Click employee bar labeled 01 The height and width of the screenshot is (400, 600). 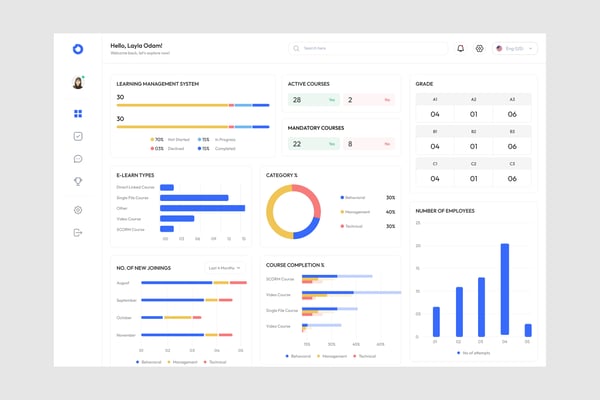[436, 322]
